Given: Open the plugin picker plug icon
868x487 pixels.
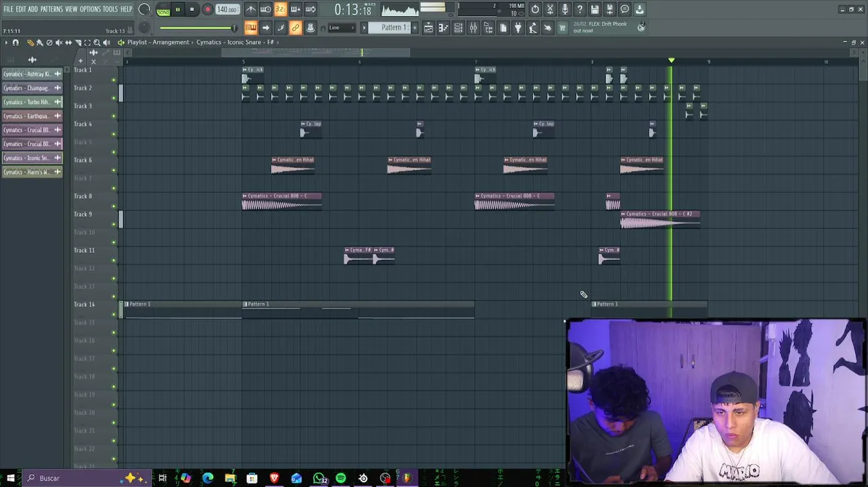Looking at the screenshot, I should [518, 28].
